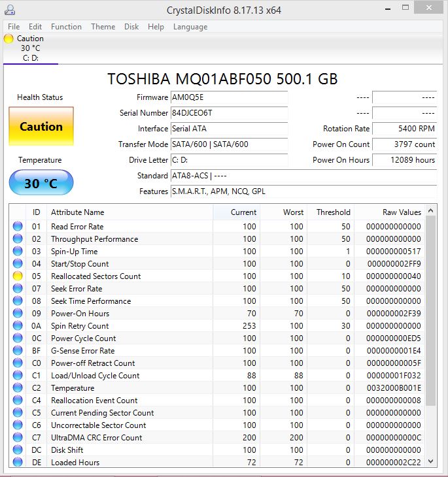Click the blue status icon for Read Error Rate
The height and width of the screenshot is (477, 448).
(x=18, y=226)
